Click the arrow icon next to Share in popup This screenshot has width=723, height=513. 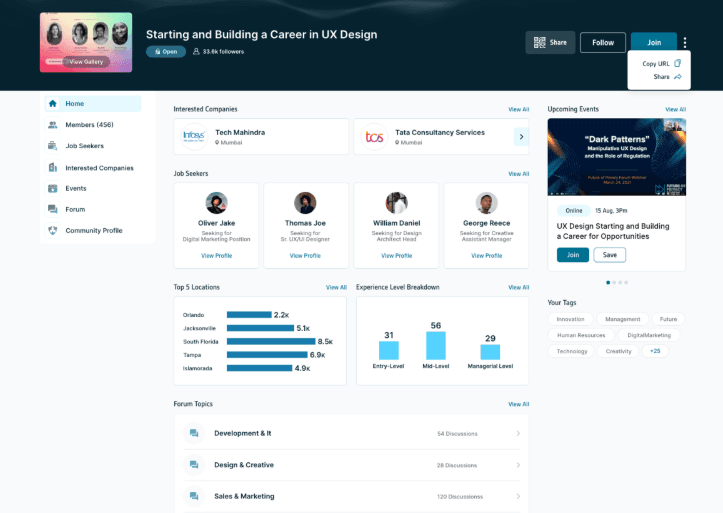pos(677,77)
